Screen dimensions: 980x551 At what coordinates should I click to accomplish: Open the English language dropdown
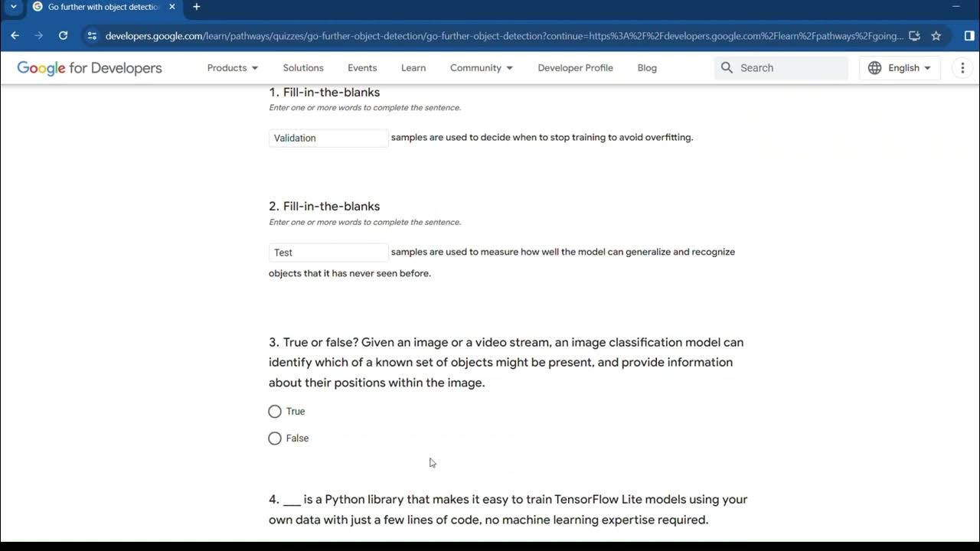900,67
